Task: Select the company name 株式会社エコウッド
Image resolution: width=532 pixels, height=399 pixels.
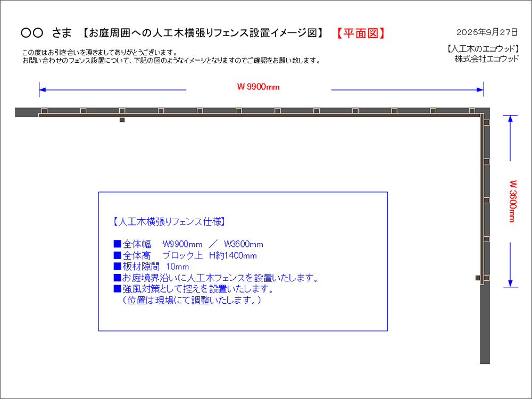Action: pyautogui.click(x=486, y=59)
